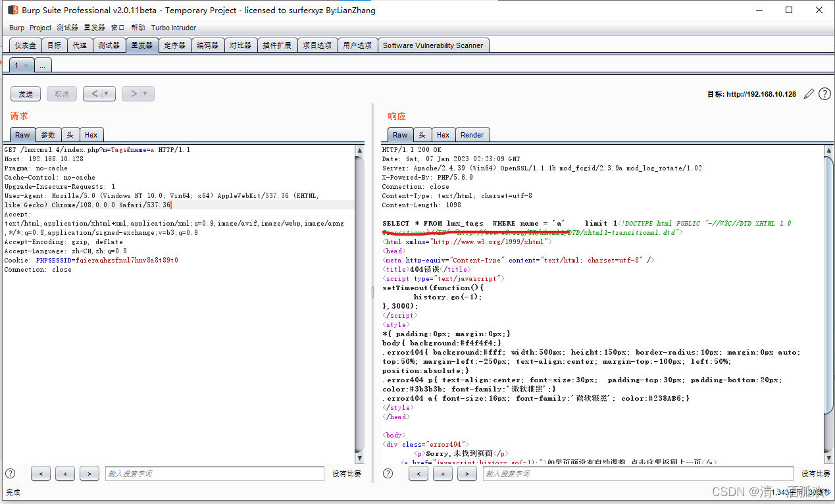Click request search help question mark icon
This screenshot has width=835, height=504.
(11, 474)
